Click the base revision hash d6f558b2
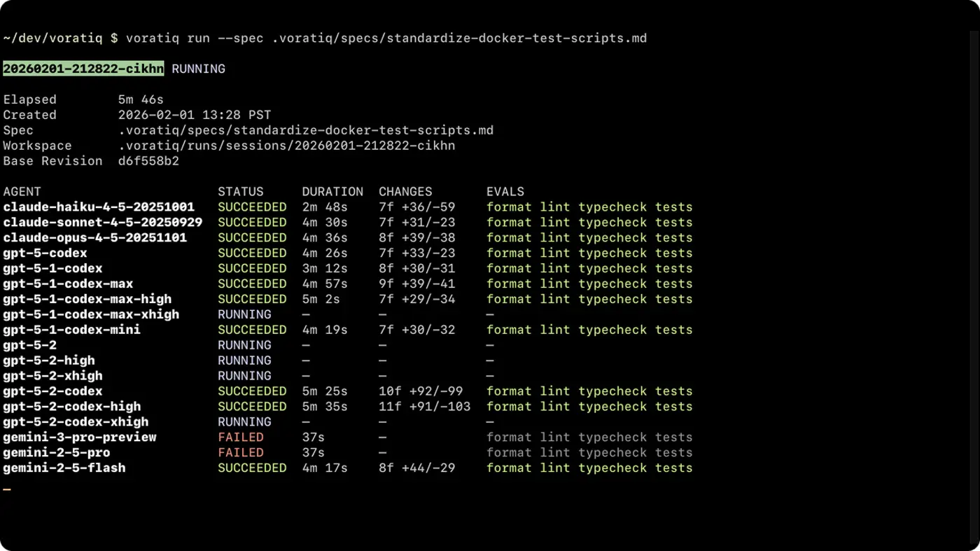Screen dimensions: 980x551 click(x=148, y=161)
